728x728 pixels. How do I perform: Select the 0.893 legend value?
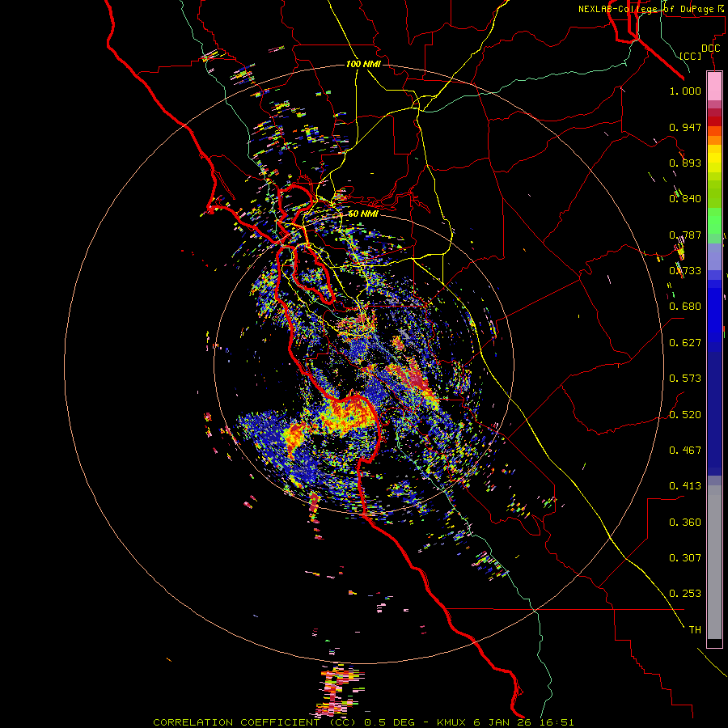coord(685,163)
